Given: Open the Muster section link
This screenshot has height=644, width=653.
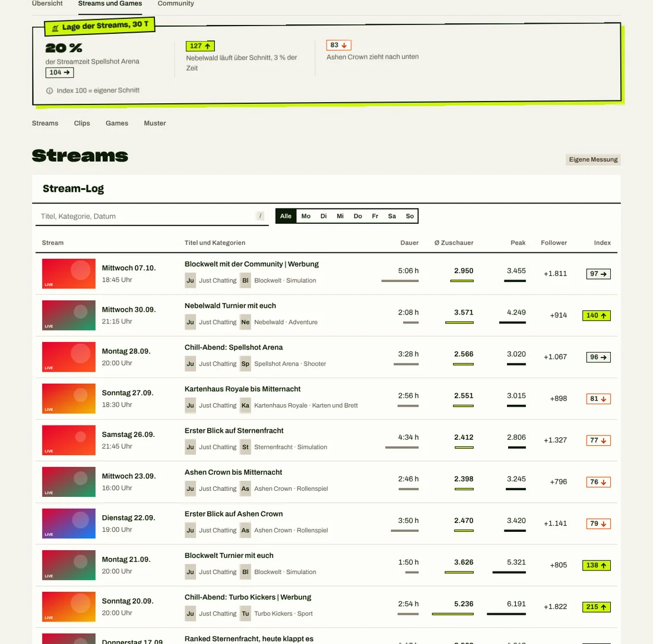Looking at the screenshot, I should click(x=155, y=123).
